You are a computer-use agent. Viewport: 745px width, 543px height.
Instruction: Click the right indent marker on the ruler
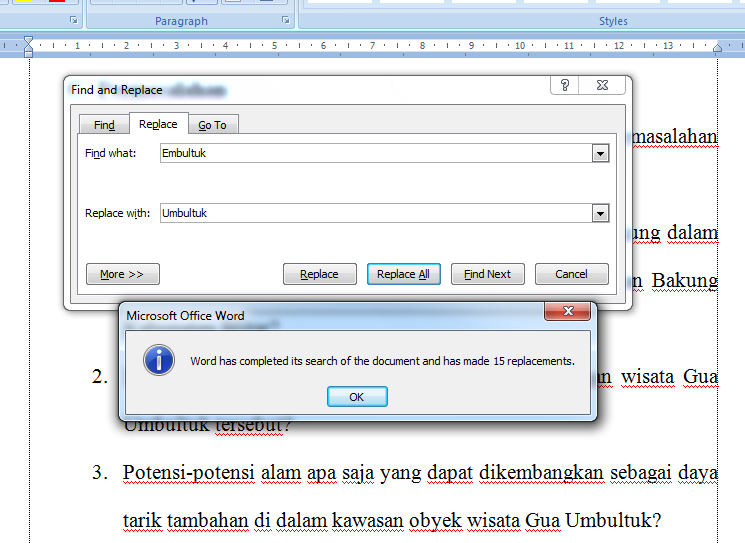(x=717, y=47)
